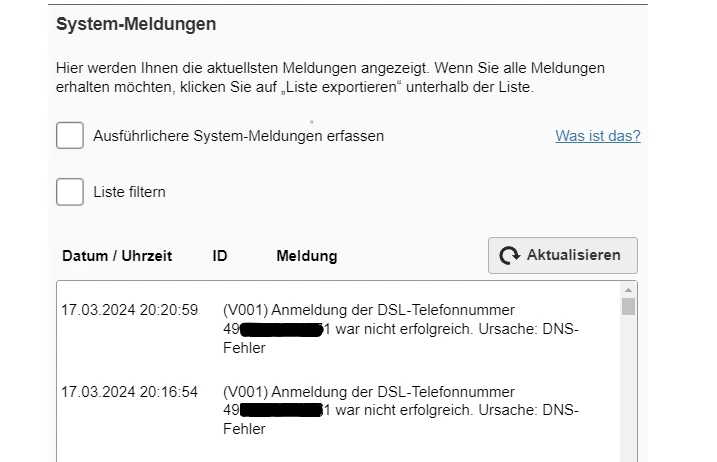Click the circular refresh arrow icon
The image size is (717, 462).
pos(511,256)
